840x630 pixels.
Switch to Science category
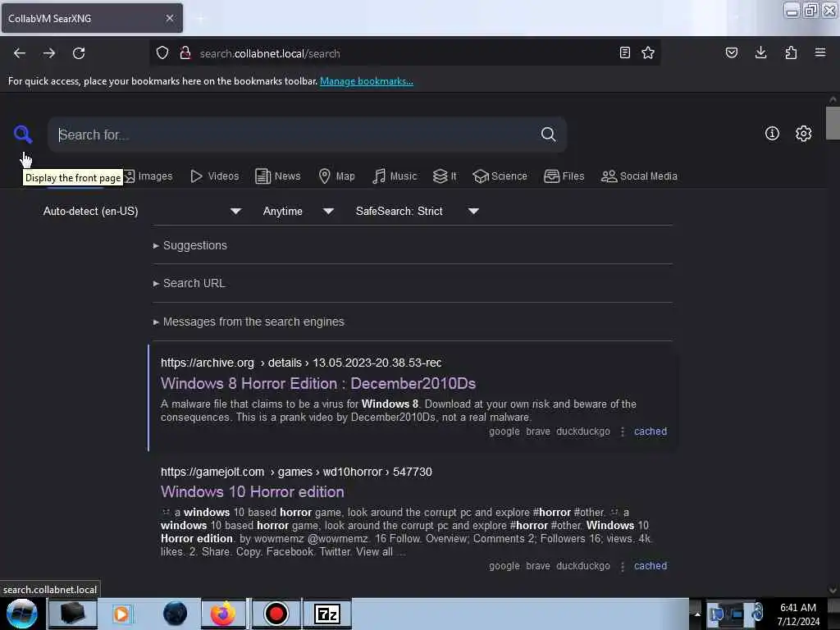500,176
